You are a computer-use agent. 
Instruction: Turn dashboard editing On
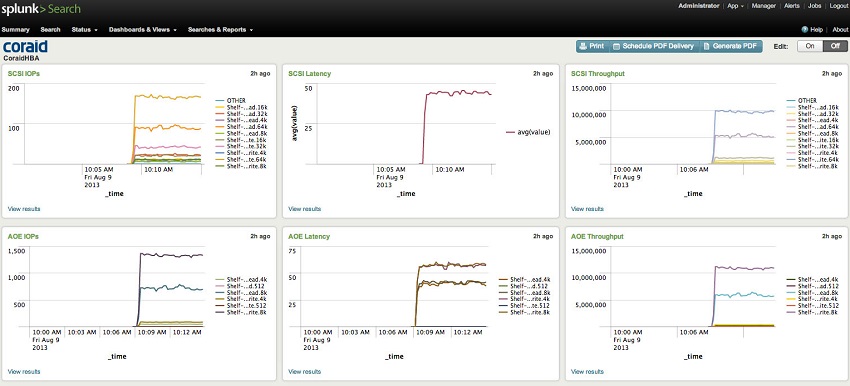[x=810, y=46]
